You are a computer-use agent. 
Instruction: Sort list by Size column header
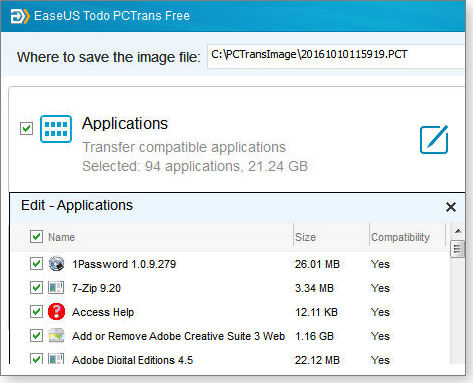[x=305, y=237]
